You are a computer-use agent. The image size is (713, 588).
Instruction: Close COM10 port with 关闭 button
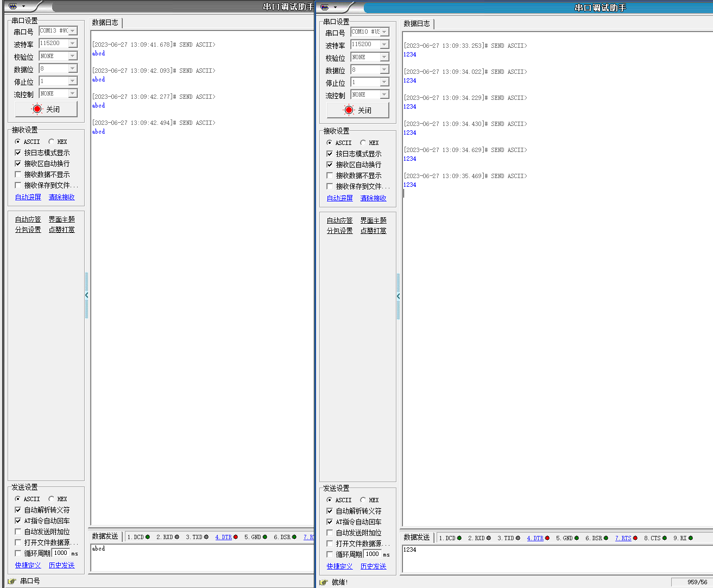pos(358,110)
